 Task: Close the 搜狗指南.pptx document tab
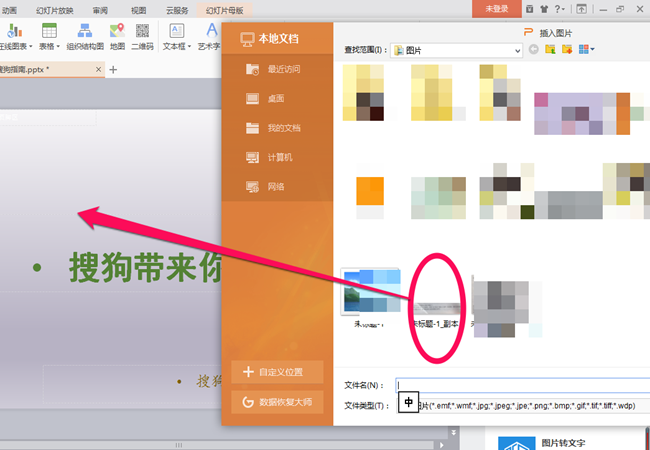point(98,70)
